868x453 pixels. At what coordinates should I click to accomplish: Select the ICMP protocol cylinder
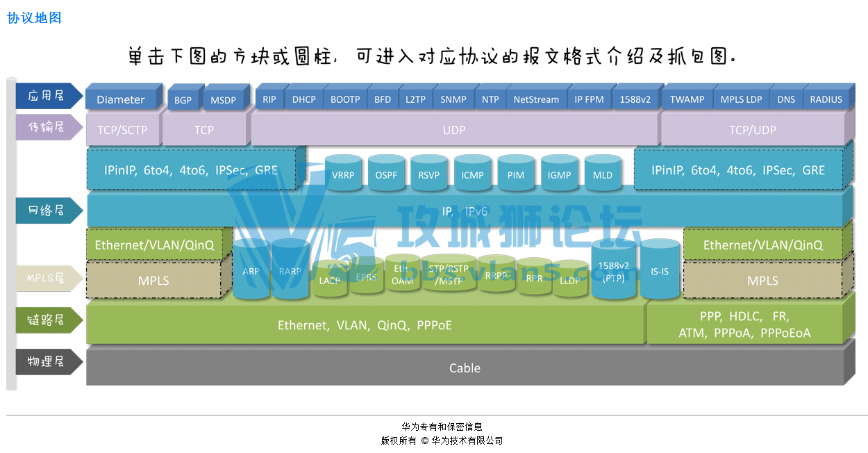tap(472, 175)
